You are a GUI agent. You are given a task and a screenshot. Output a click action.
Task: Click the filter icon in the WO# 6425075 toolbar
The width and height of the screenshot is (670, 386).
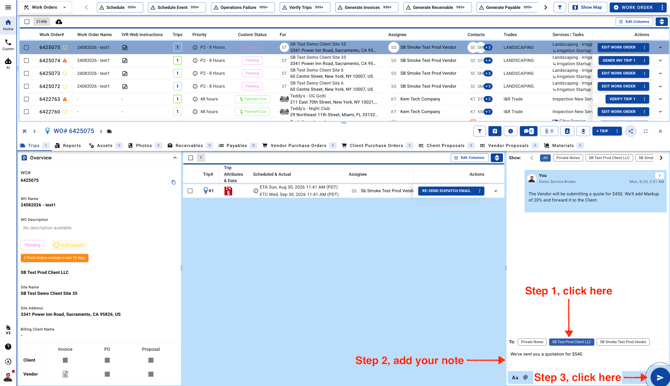479,131
